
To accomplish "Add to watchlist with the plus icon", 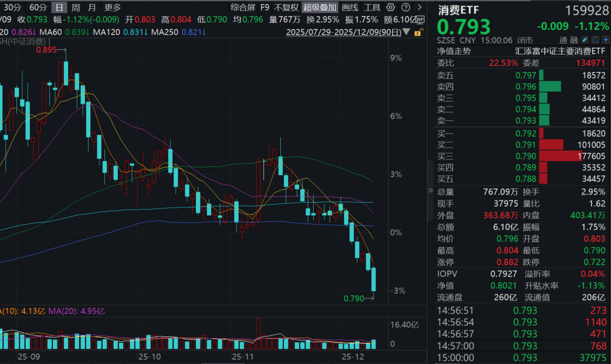I will pyautogui.click(x=606, y=40).
